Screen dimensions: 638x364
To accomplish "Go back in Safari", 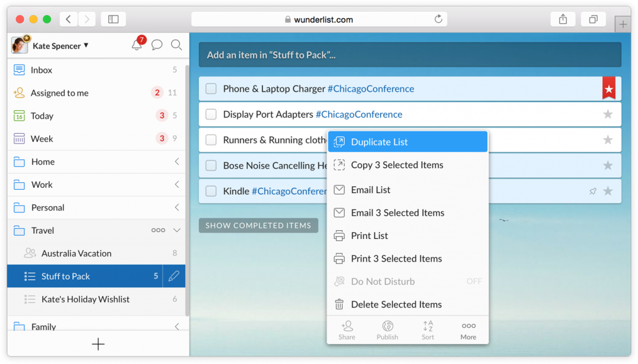I will [69, 19].
